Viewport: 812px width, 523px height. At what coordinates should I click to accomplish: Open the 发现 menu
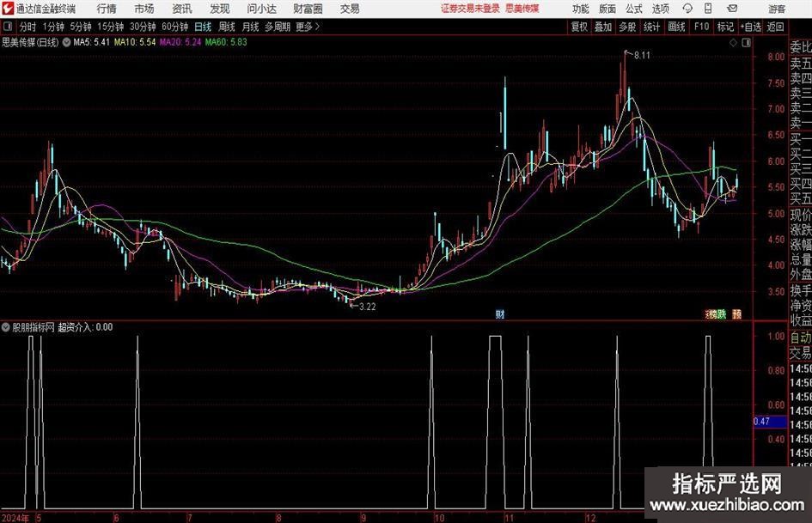tap(220, 9)
